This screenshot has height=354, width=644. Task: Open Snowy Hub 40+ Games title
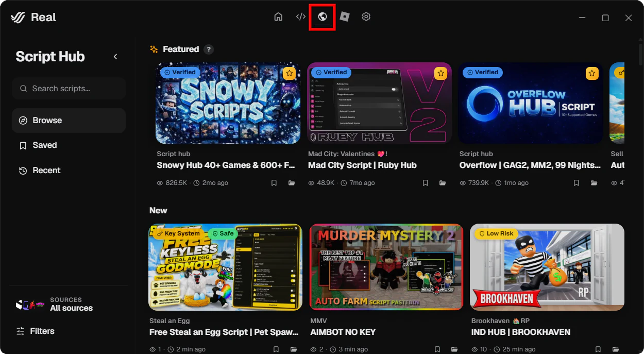point(226,165)
